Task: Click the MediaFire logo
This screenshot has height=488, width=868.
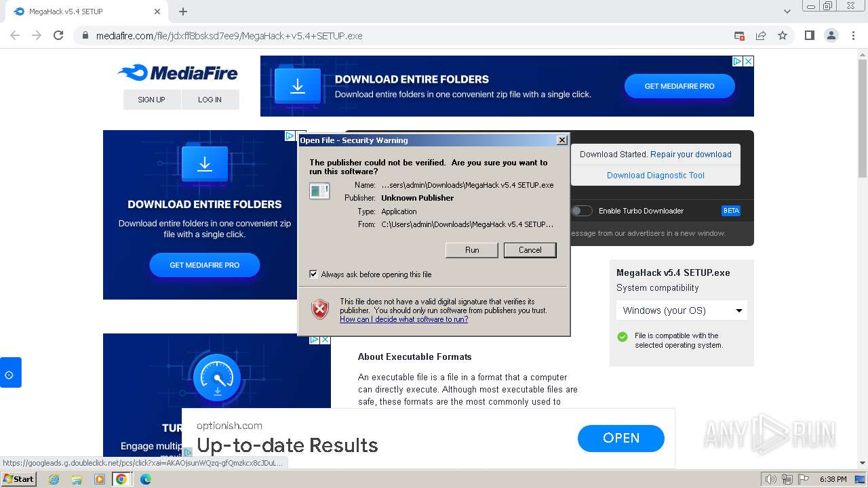Action: [x=178, y=73]
